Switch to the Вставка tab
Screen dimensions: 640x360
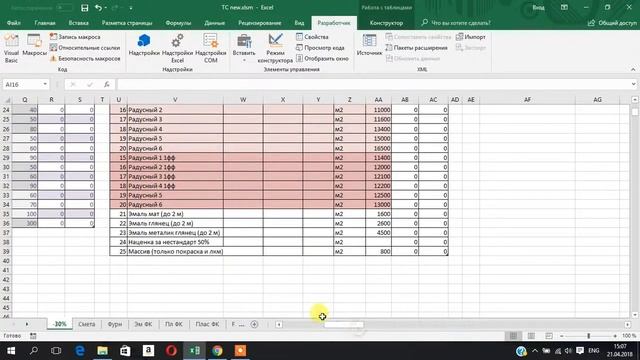click(78, 23)
